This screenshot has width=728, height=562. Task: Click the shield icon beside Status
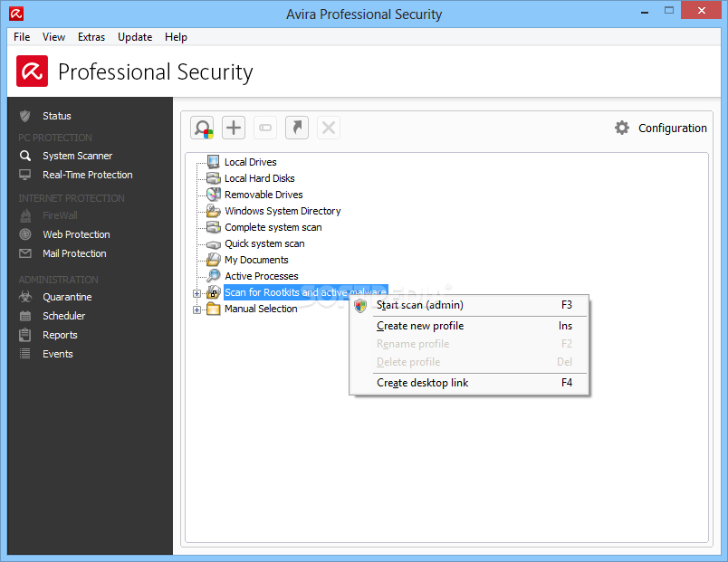coord(25,116)
